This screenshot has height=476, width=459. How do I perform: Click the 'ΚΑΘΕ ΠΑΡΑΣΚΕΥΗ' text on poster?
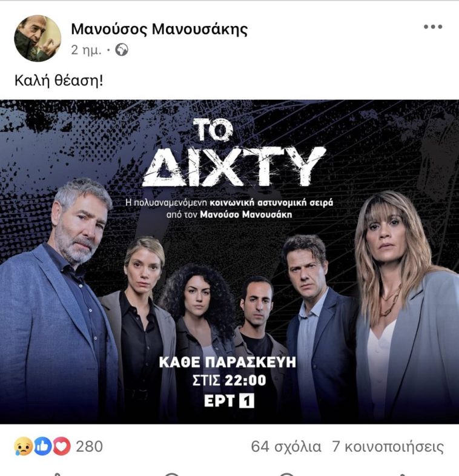[227, 362]
